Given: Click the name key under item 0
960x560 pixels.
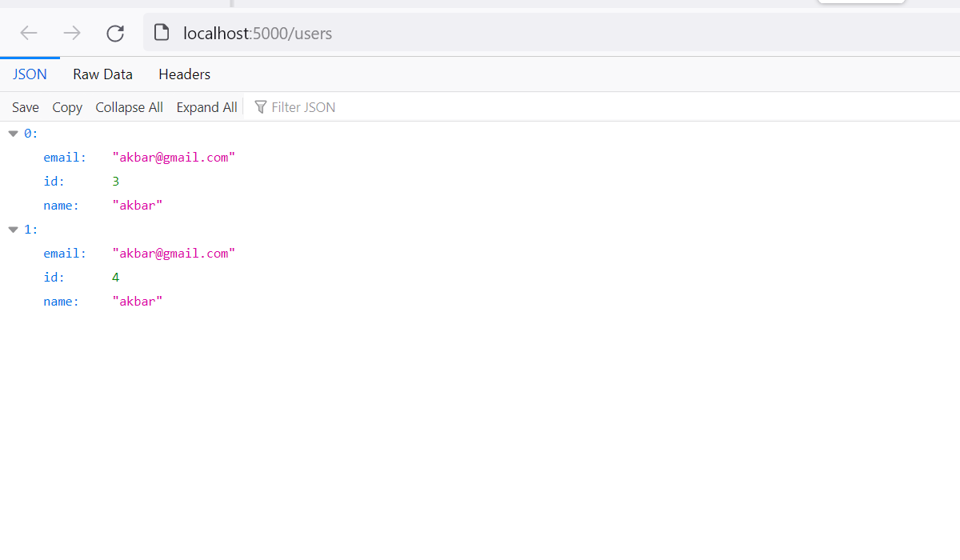Looking at the screenshot, I should pyautogui.click(x=62, y=206).
